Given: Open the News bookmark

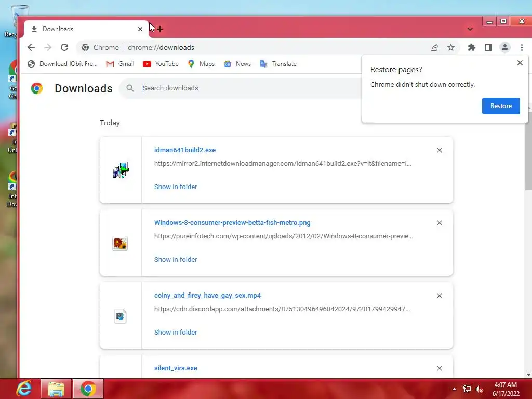Looking at the screenshot, I should (x=237, y=64).
